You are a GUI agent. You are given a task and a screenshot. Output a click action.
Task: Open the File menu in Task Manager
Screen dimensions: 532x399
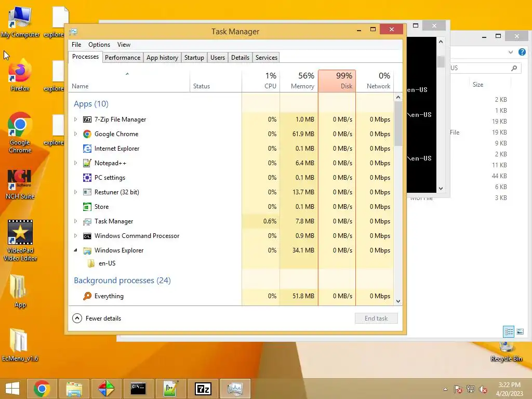pos(76,45)
